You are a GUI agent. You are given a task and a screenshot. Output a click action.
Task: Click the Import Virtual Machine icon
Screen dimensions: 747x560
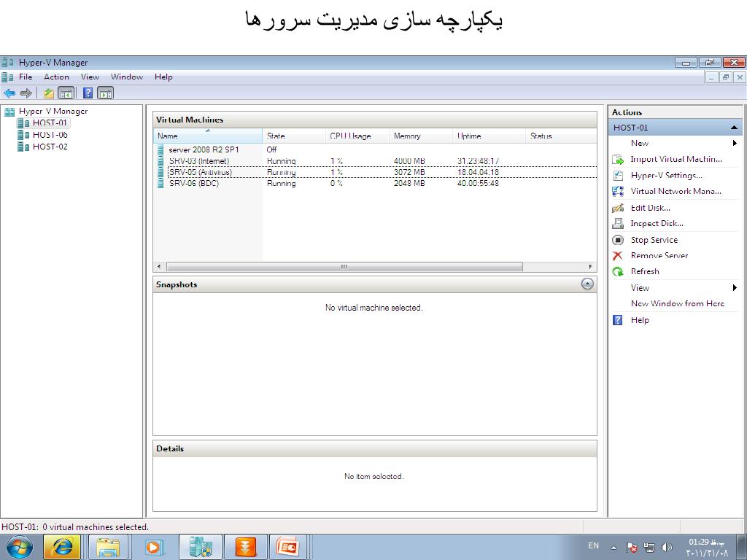(x=618, y=160)
